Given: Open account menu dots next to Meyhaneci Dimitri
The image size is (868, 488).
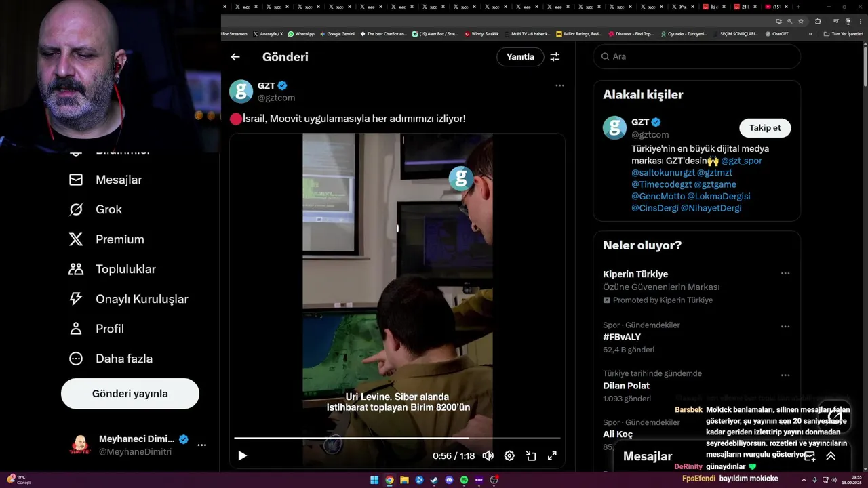Looking at the screenshot, I should click(x=201, y=445).
